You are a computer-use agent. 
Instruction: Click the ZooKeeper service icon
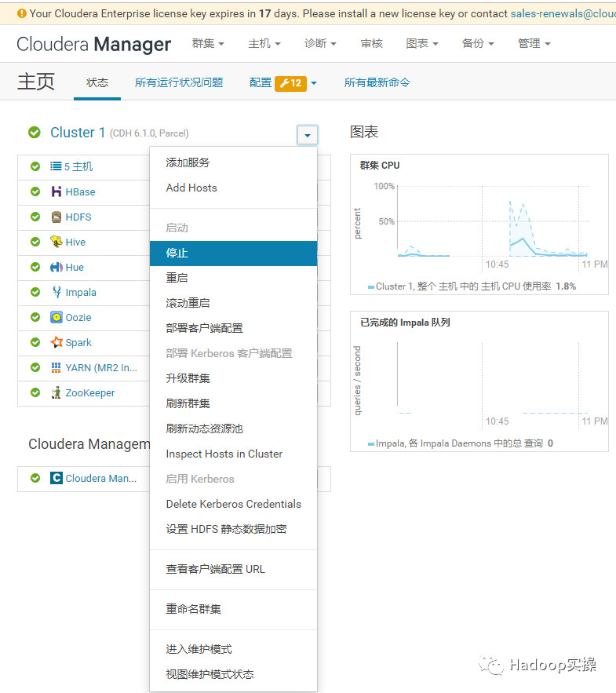click(x=56, y=392)
